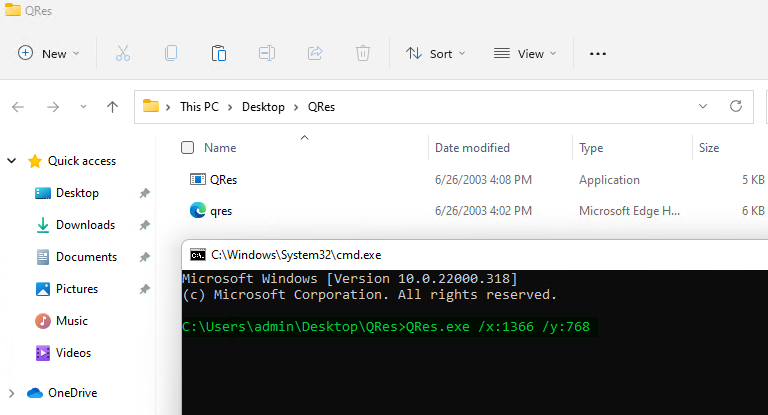Screen dimensions: 768x415
Task: Expand the OneDrive tree node
Action: 11,393
